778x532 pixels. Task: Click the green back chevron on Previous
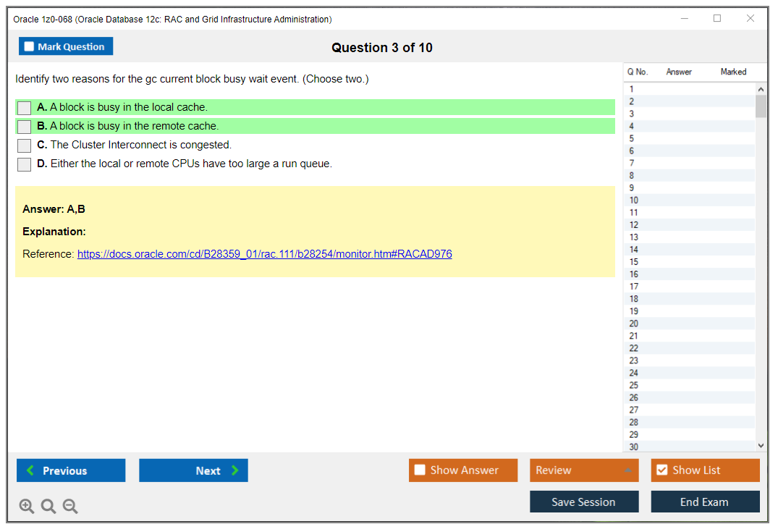(x=29, y=470)
